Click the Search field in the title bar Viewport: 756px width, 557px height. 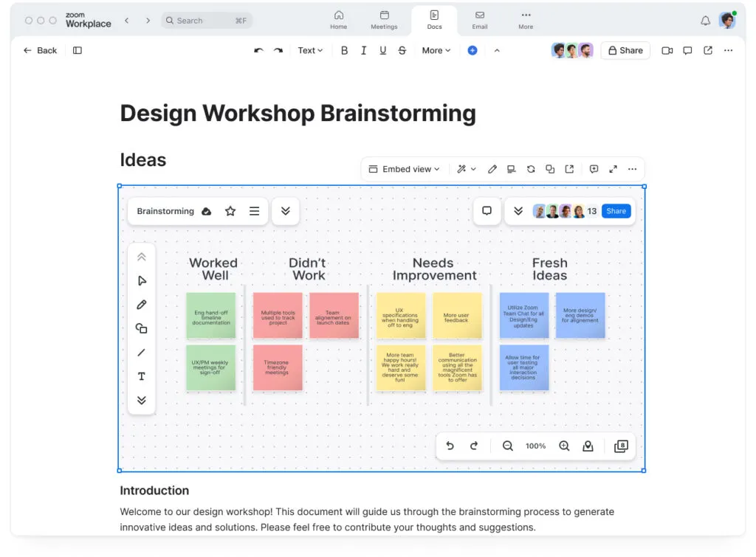click(x=206, y=21)
